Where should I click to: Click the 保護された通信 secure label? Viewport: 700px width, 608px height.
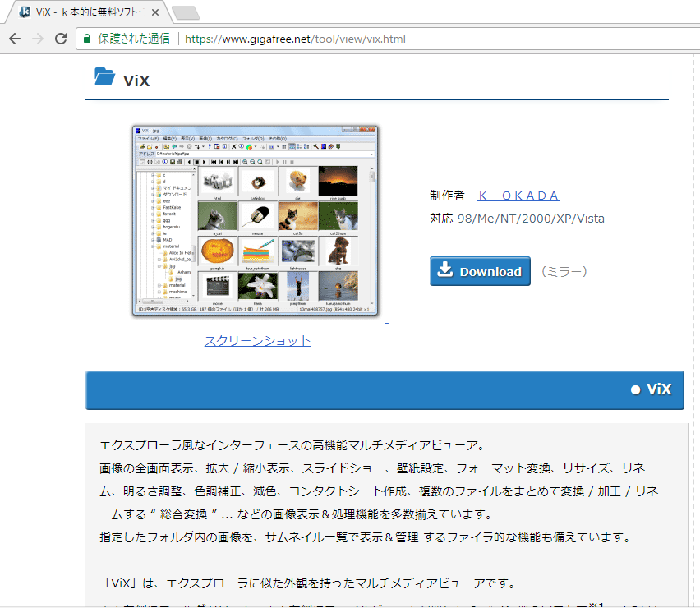pyautogui.click(x=134, y=39)
